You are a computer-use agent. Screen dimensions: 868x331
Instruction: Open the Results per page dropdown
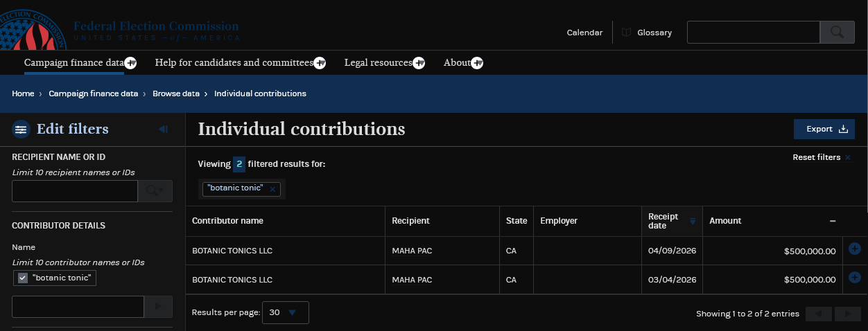[286, 312]
